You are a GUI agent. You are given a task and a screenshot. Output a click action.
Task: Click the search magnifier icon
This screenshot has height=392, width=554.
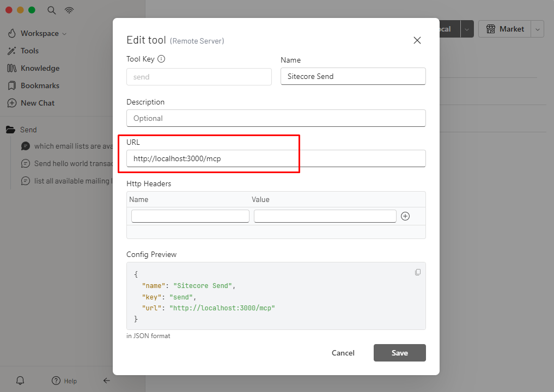[52, 10]
